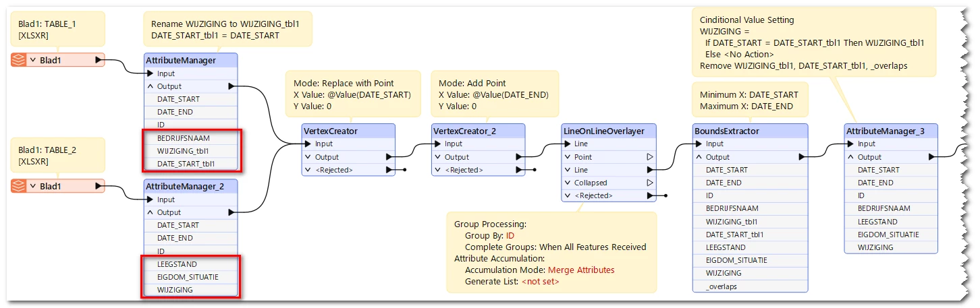Click VertexCreator_2 Rejected port arrow

519,170
